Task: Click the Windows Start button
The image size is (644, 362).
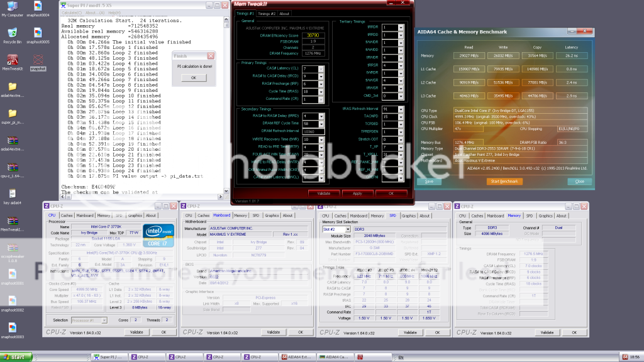Action: point(17,357)
